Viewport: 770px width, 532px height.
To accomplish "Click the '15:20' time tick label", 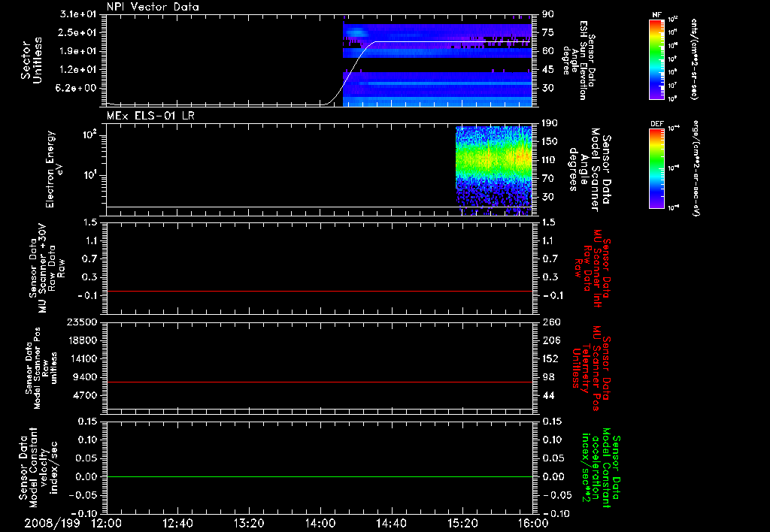I will (462, 524).
